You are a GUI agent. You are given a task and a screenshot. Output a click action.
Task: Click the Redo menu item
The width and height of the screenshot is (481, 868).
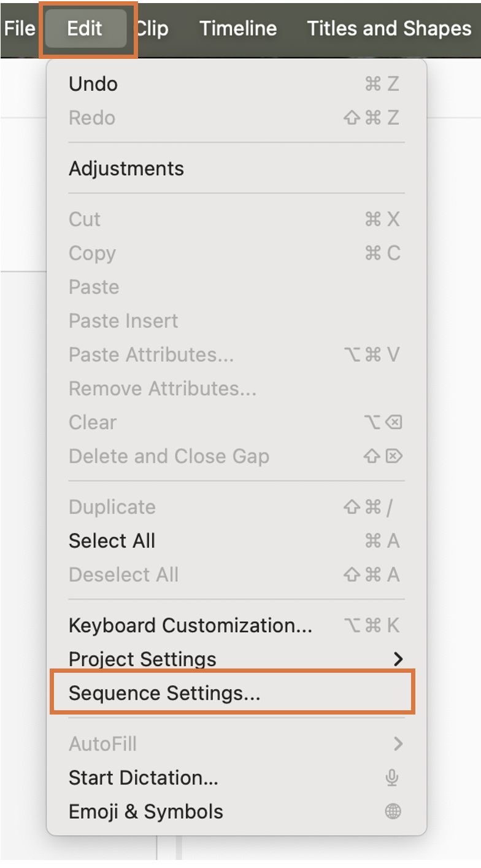92,118
